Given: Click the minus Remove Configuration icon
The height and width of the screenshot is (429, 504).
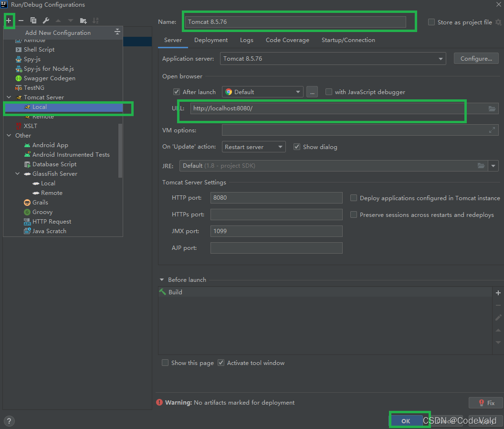Looking at the screenshot, I should [21, 21].
